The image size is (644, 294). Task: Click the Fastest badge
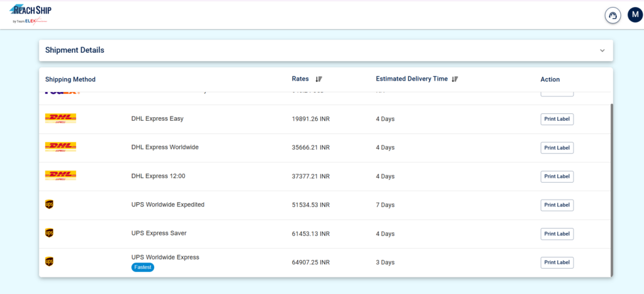(x=143, y=268)
